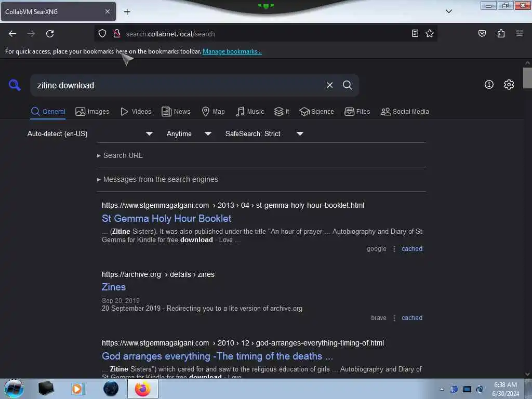Click the insecure connection padlock icon
Viewport: 532px width, 399px height.
coord(117,33)
